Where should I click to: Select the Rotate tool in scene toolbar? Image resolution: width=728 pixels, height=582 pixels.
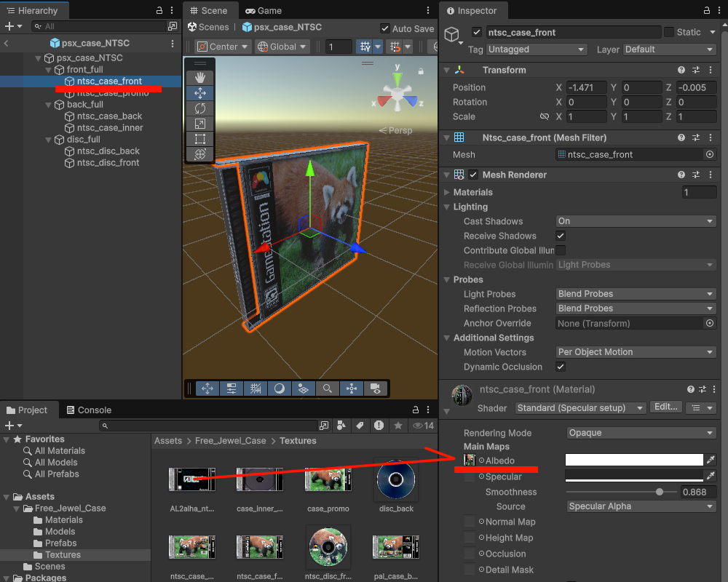[x=200, y=108]
